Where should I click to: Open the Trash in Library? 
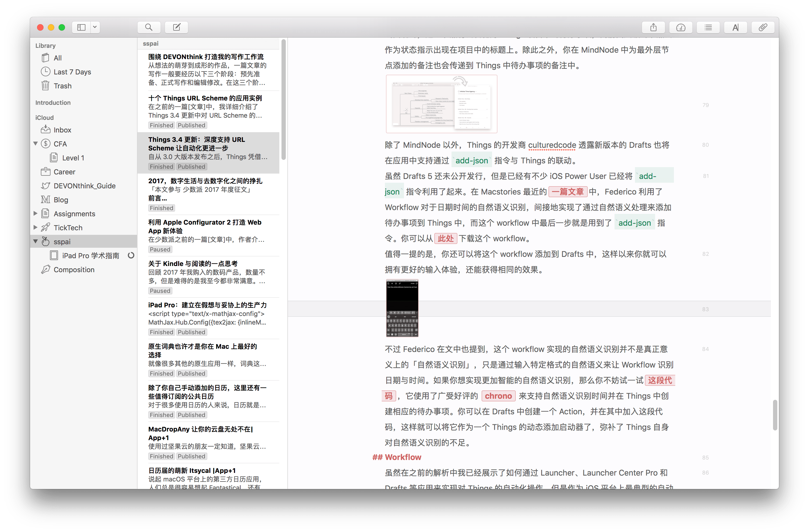click(x=63, y=86)
